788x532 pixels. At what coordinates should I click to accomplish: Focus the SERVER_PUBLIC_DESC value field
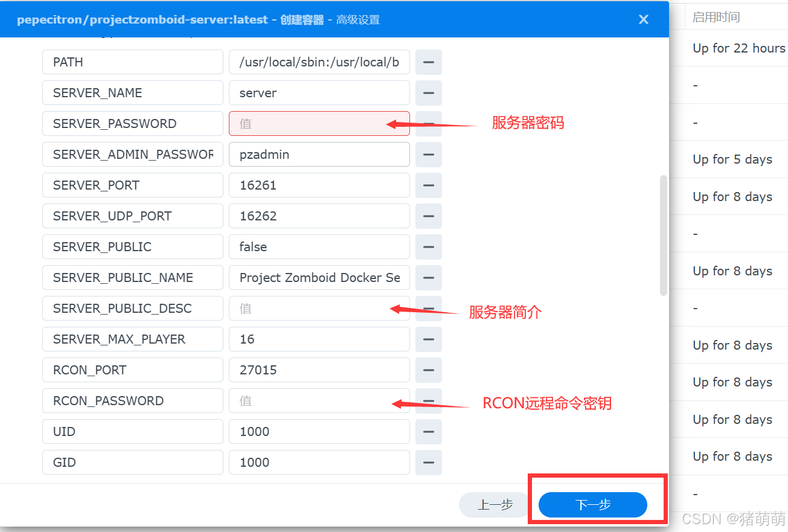pos(319,309)
